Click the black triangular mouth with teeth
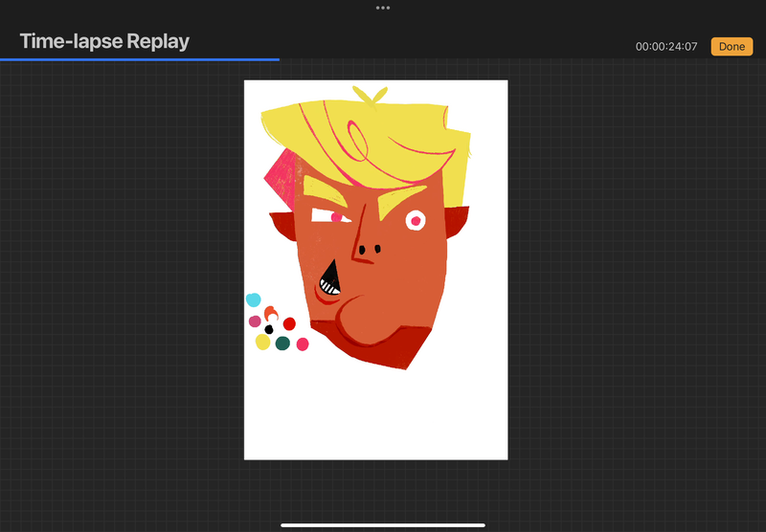The height and width of the screenshot is (532, 766). pyautogui.click(x=330, y=279)
